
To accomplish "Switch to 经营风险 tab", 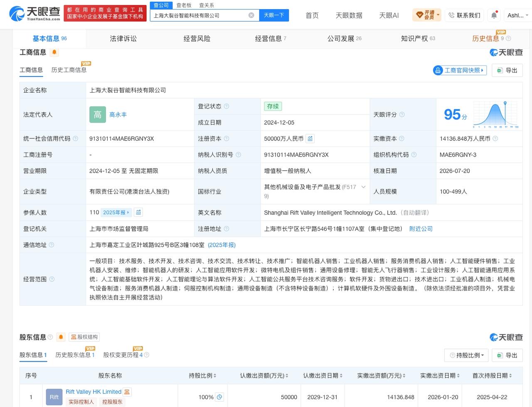I will (x=197, y=39).
